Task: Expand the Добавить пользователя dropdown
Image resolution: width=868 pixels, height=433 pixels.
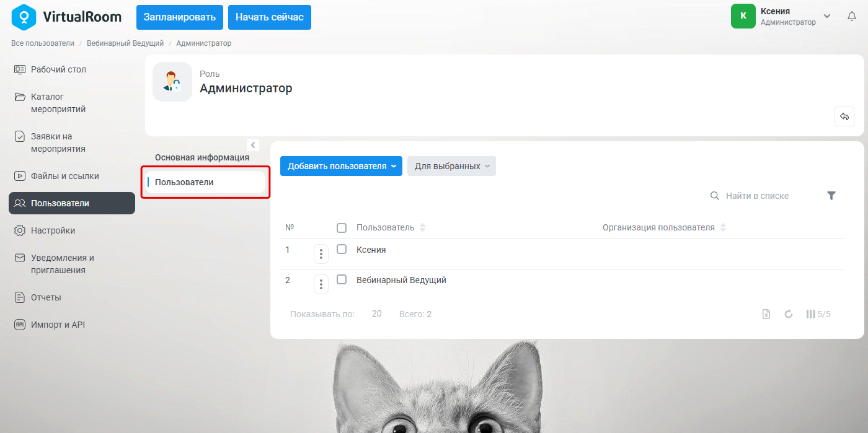Action: pyautogui.click(x=341, y=166)
